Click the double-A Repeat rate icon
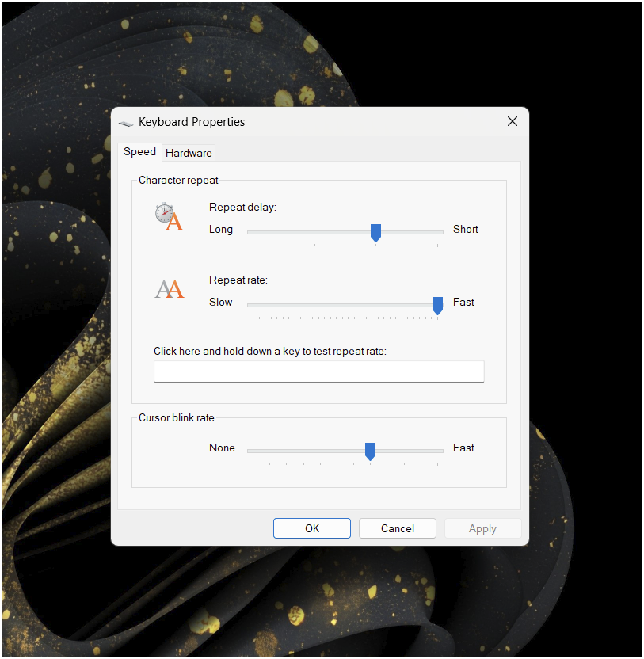The width and height of the screenshot is (644, 659). 170,289
